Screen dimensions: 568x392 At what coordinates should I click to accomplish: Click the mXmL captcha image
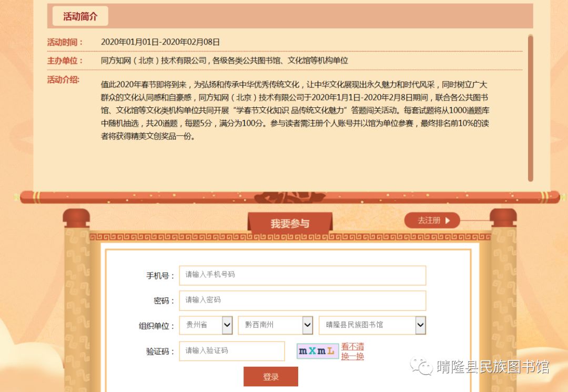[x=318, y=351]
